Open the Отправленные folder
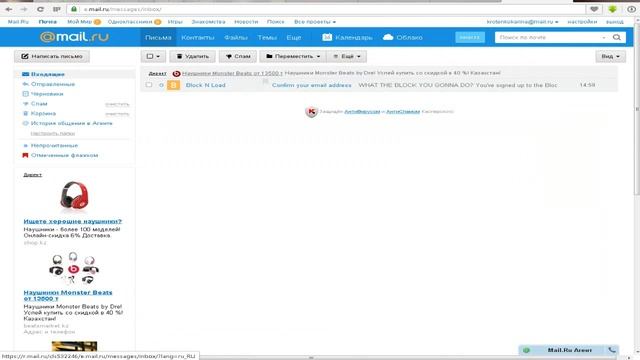The width and height of the screenshot is (640, 360). pos(53,84)
